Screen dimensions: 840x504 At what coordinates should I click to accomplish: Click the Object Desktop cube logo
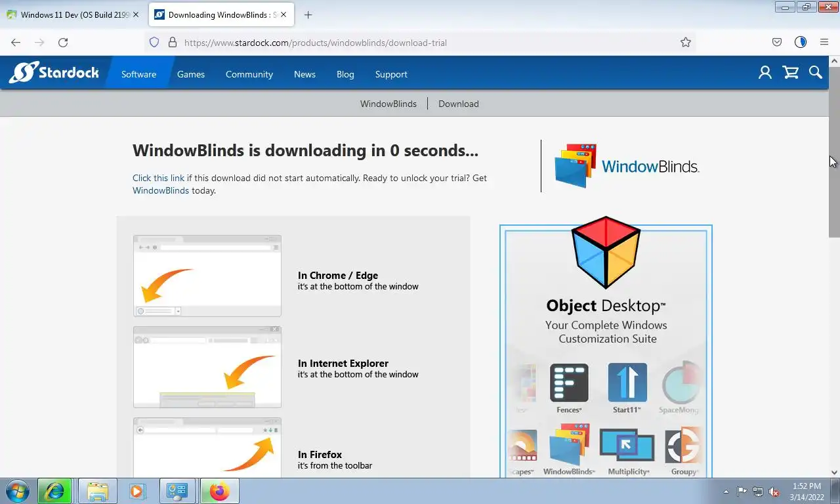pos(605,253)
